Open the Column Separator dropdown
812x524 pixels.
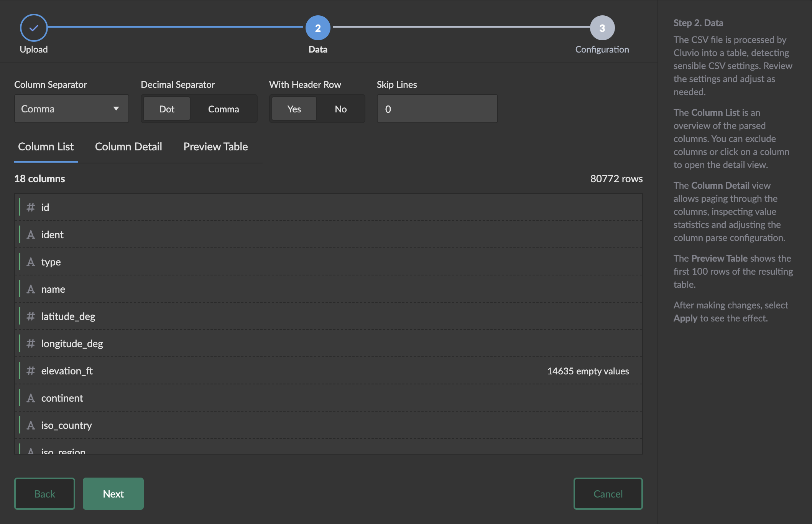(x=71, y=109)
